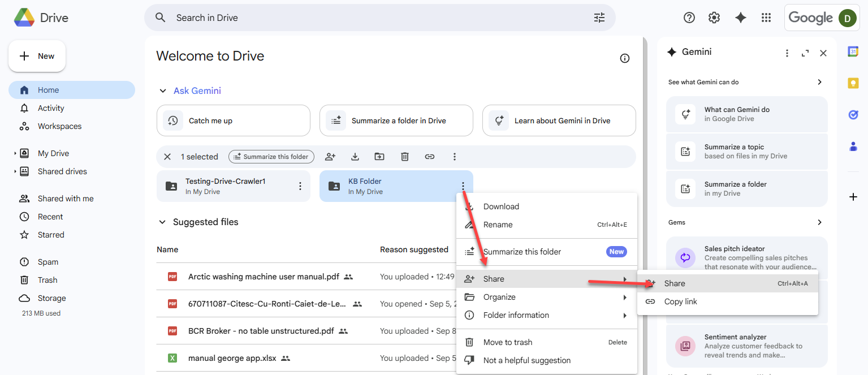Choose Download from the context menu

547,206
